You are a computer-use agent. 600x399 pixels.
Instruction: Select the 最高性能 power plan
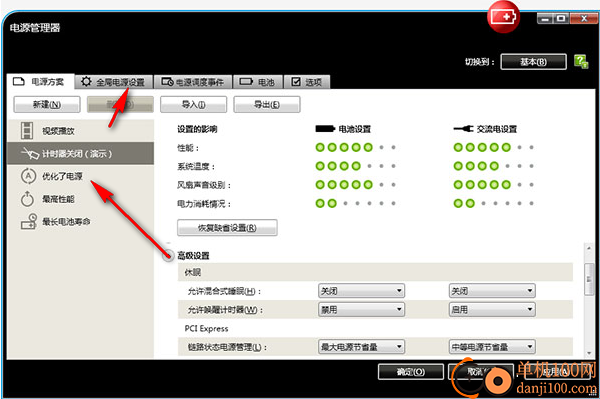pyautogui.click(x=80, y=199)
